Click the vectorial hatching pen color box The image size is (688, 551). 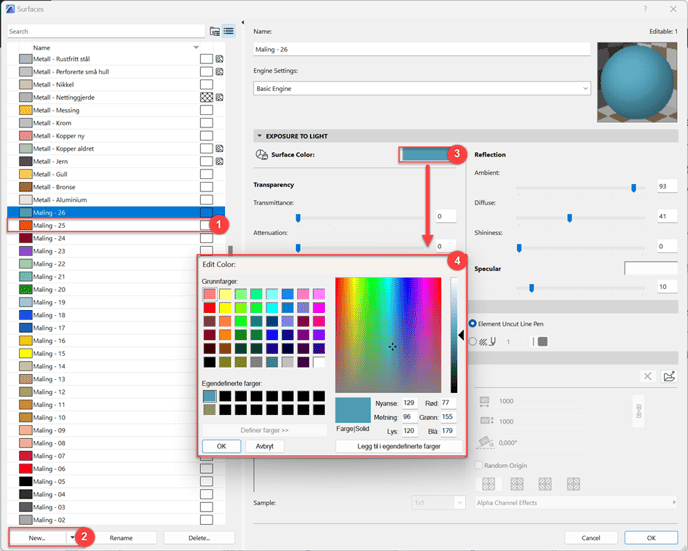pos(543,341)
